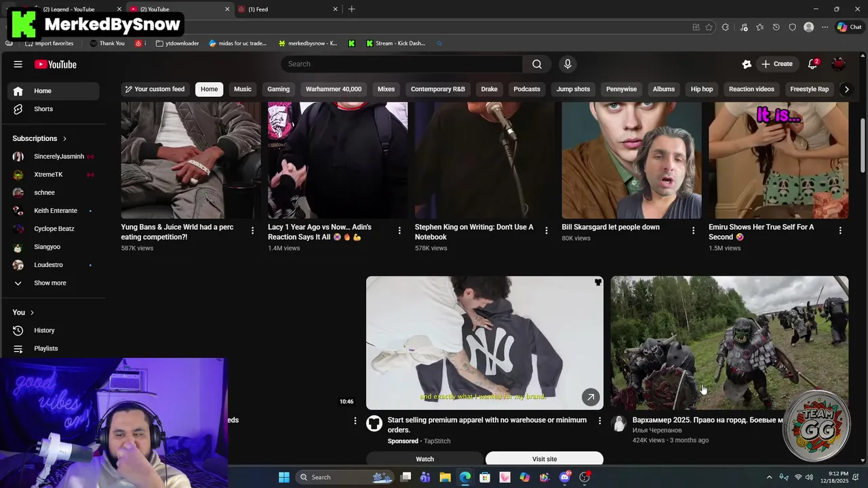Open options for Emiru short
The width and height of the screenshot is (868, 488).
[x=840, y=230]
